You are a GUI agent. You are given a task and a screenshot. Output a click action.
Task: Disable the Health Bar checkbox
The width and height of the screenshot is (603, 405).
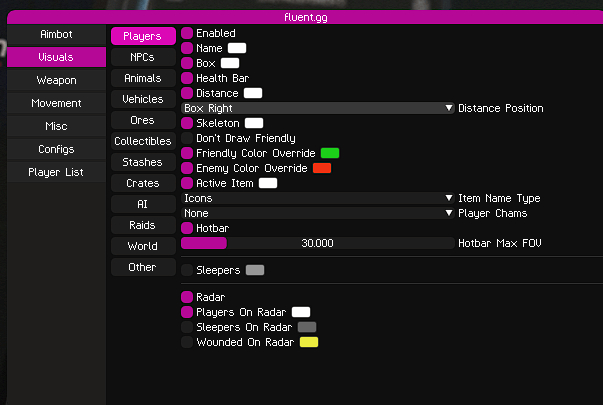point(187,78)
